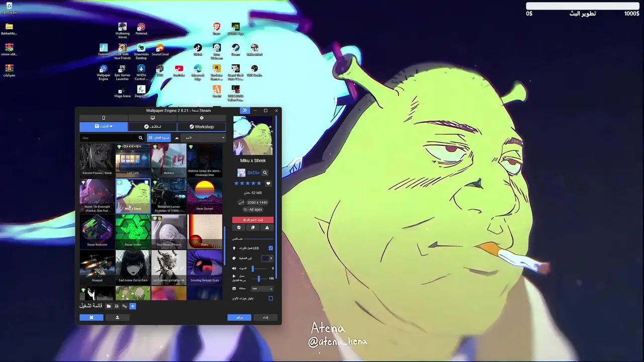644x362 pixels.
Task: Select the Kazemi Flowers | Black thumbnail
Action: (97, 160)
